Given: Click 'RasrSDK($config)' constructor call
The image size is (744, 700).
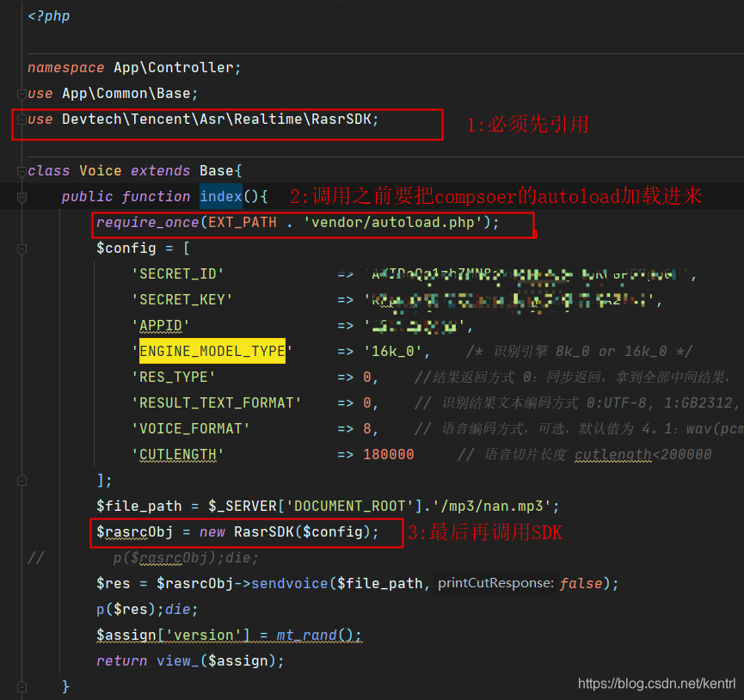Looking at the screenshot, I should [302, 531].
